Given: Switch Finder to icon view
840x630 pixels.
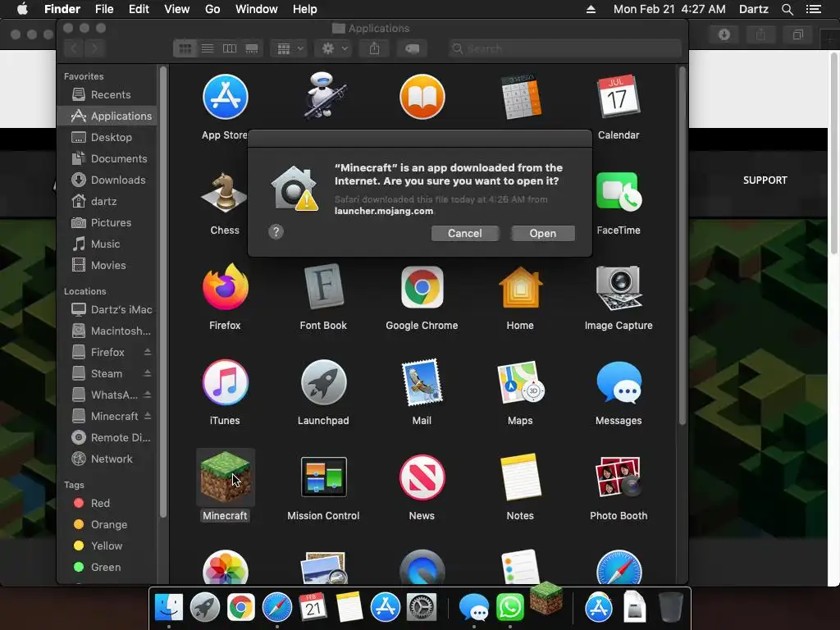Looking at the screenshot, I should (185, 48).
